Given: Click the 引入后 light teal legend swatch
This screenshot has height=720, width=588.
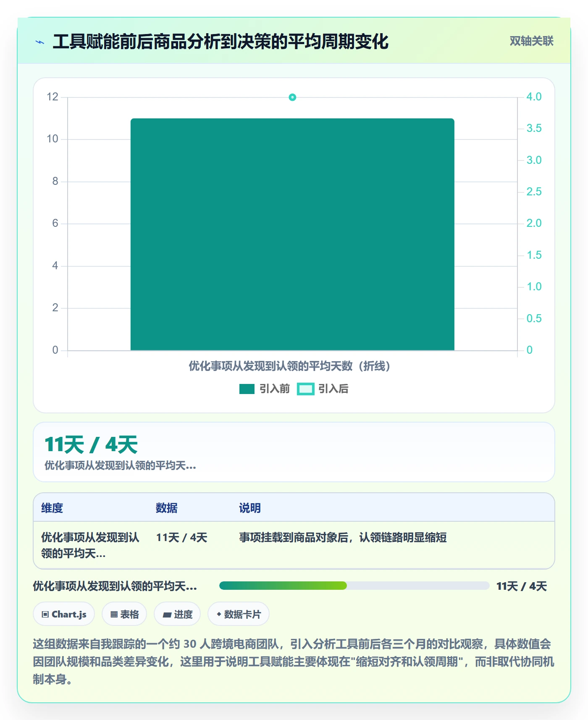Looking at the screenshot, I should 305,389.
